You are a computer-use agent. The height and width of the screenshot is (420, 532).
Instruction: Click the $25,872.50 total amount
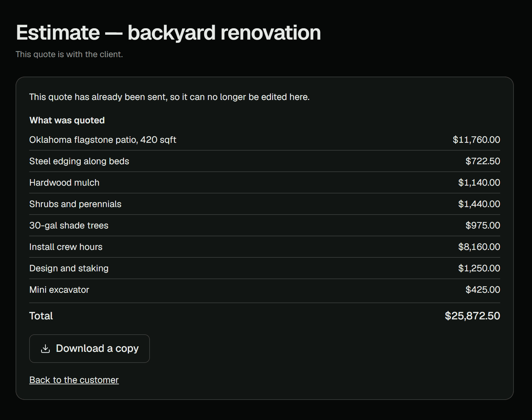pos(472,316)
